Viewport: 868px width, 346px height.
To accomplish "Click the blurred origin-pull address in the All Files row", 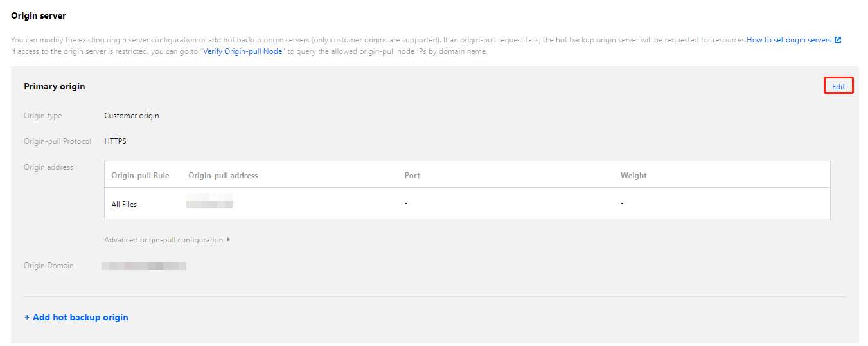I will pyautogui.click(x=209, y=203).
